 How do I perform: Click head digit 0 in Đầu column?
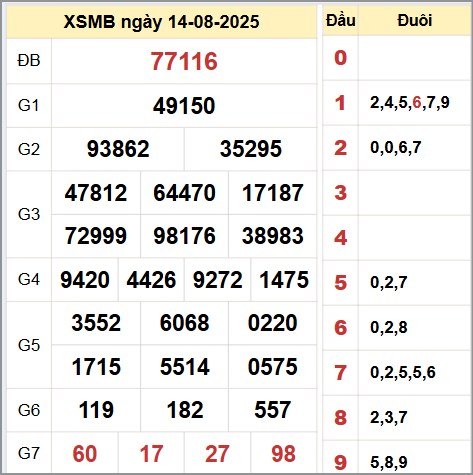[340, 58]
